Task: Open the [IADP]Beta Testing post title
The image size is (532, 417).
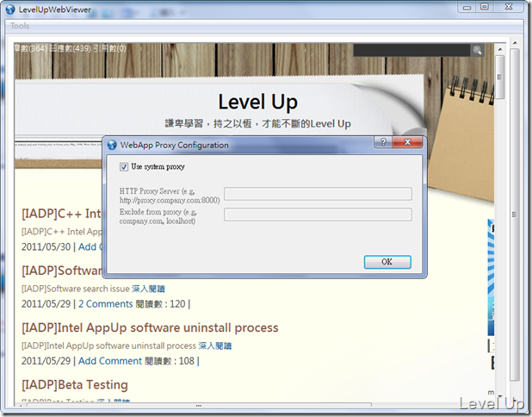Action: click(x=75, y=385)
